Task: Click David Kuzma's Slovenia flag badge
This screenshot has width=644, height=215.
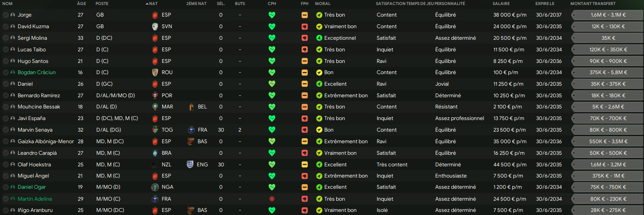Action: [155, 27]
